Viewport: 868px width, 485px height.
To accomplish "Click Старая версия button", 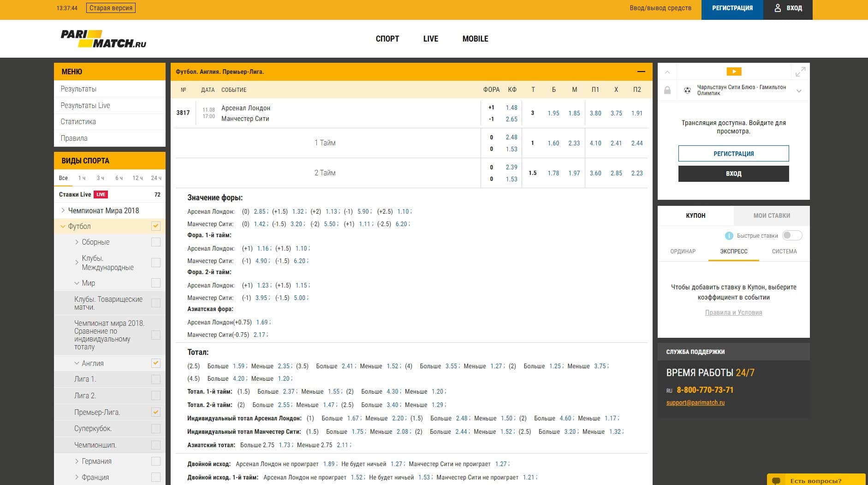I will pos(111,8).
